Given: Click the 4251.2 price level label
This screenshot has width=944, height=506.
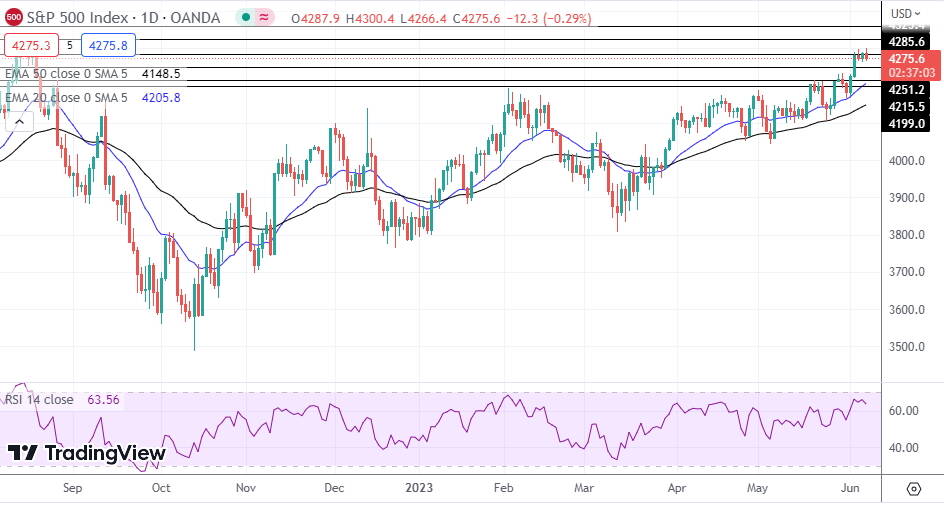Looking at the screenshot, I should coord(906,90).
